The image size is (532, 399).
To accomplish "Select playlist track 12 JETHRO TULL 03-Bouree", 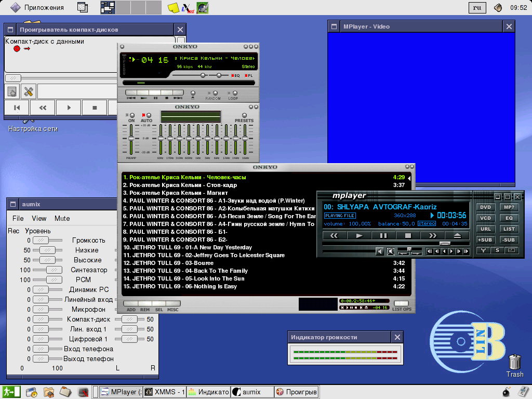I will tap(264, 263).
